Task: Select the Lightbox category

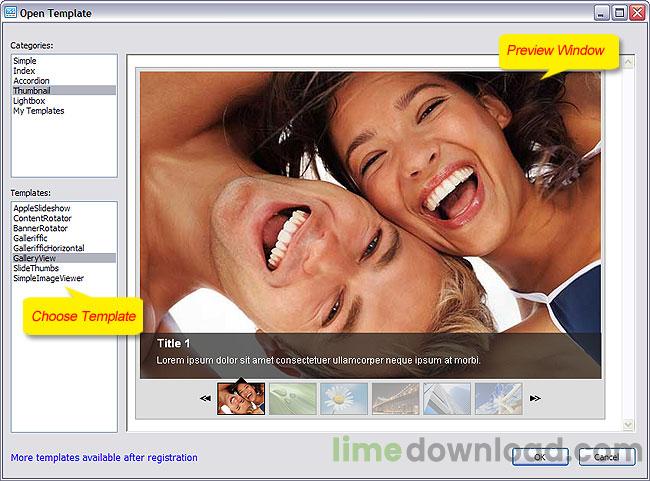Action: click(29, 101)
